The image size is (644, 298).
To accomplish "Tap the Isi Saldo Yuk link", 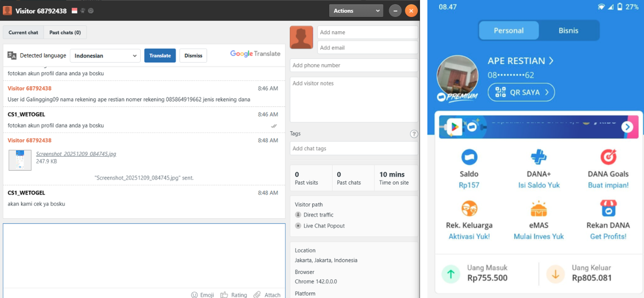I will coord(539,185).
